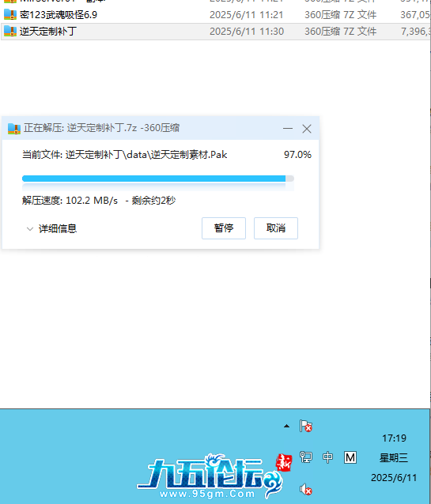
Task: Select the 逆天定制补丁 archive file
Action: tap(215, 32)
